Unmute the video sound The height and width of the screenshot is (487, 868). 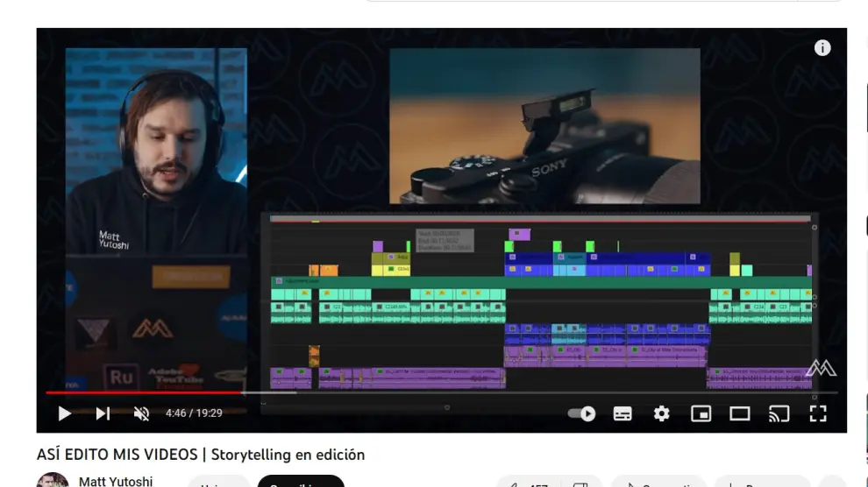(141, 413)
